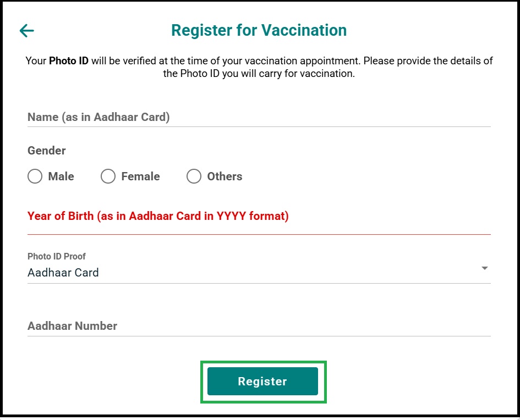Choose Female as gender

[108, 176]
